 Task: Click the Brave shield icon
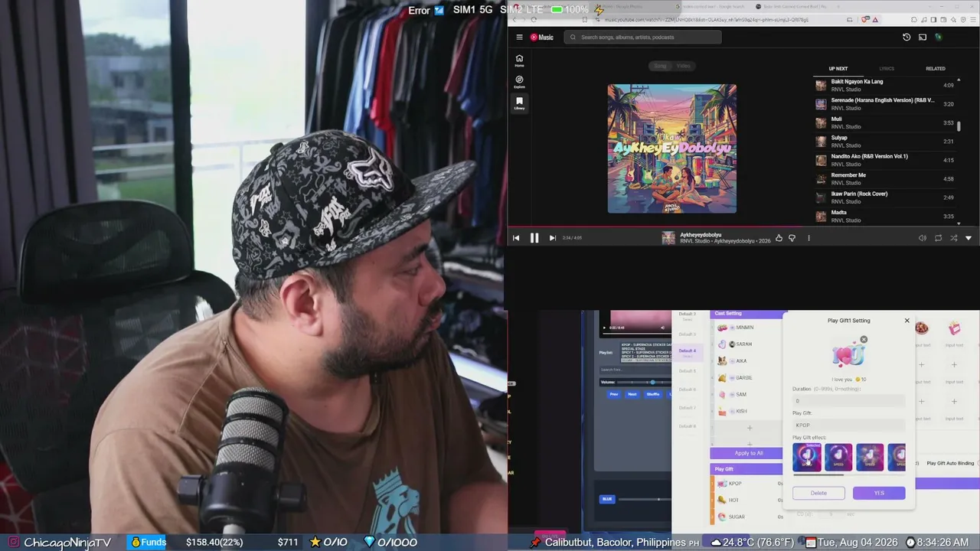(x=865, y=20)
